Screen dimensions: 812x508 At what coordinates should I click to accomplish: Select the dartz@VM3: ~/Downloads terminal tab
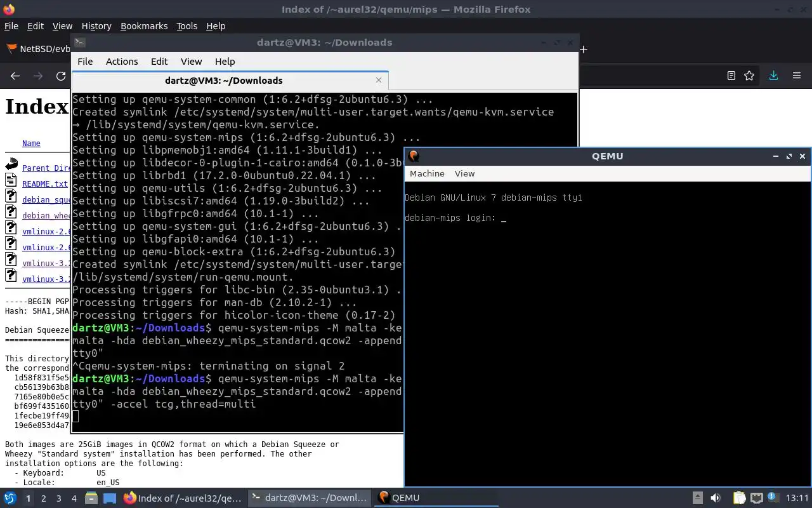pos(230,81)
